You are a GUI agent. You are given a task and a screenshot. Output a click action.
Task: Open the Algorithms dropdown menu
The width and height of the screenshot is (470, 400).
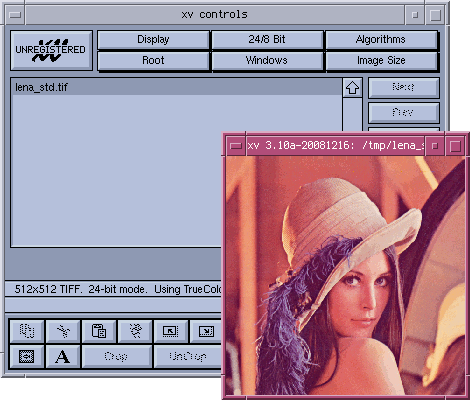click(381, 40)
